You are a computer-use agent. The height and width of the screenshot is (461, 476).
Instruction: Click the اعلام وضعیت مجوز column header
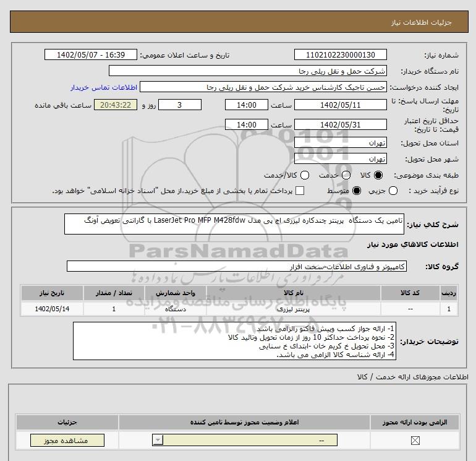coord(244,422)
